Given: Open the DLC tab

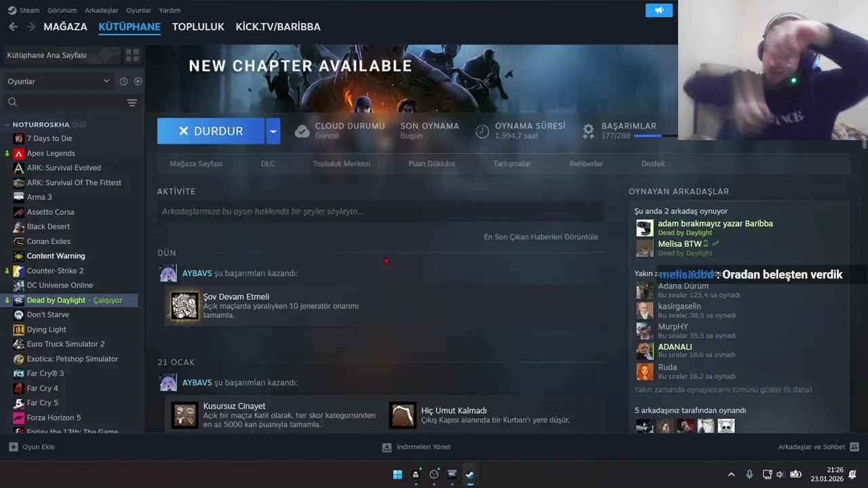Looking at the screenshot, I should click(268, 163).
